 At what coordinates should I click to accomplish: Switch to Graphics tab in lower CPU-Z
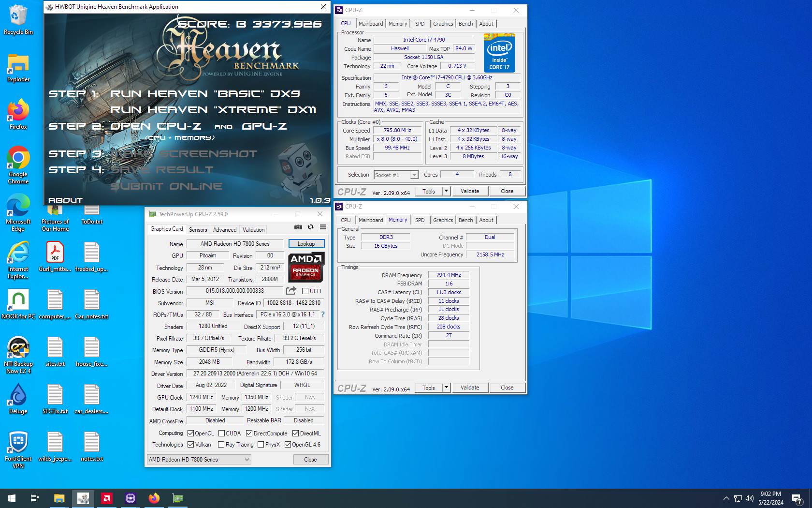(443, 220)
